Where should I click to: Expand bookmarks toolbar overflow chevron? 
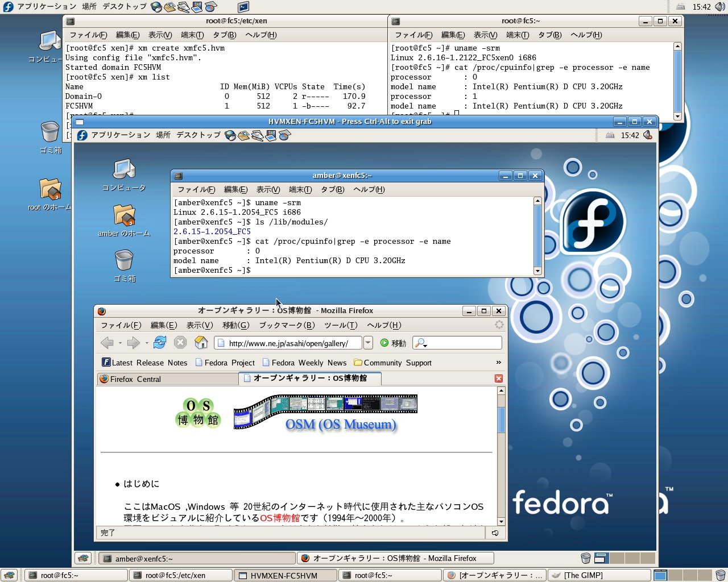499,362
